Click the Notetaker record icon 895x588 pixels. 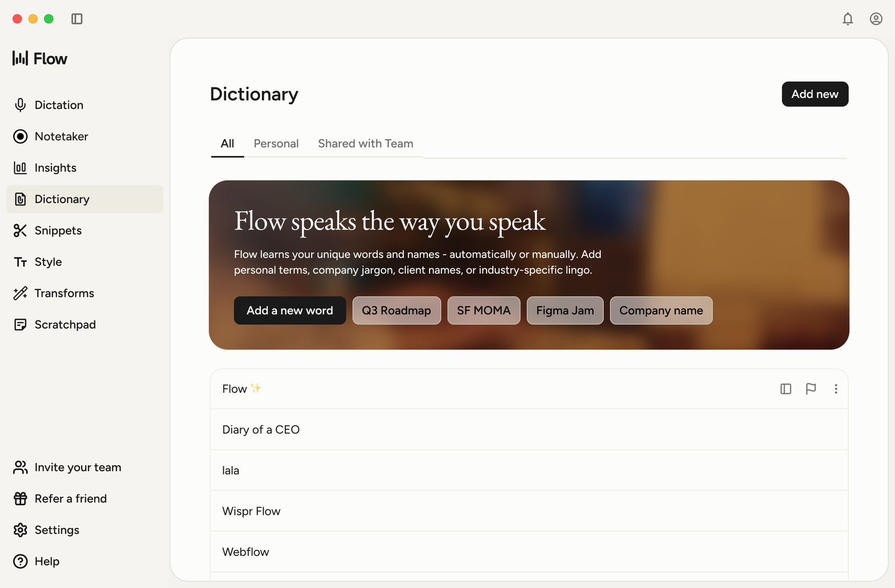click(21, 136)
